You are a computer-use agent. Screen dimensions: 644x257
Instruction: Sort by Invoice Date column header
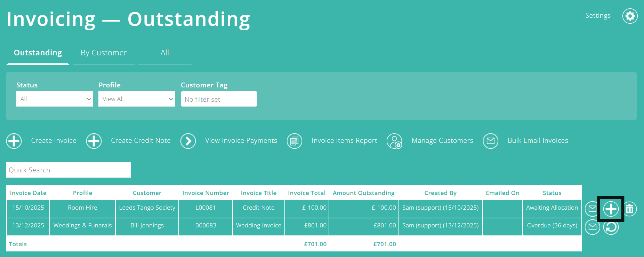[x=28, y=193]
